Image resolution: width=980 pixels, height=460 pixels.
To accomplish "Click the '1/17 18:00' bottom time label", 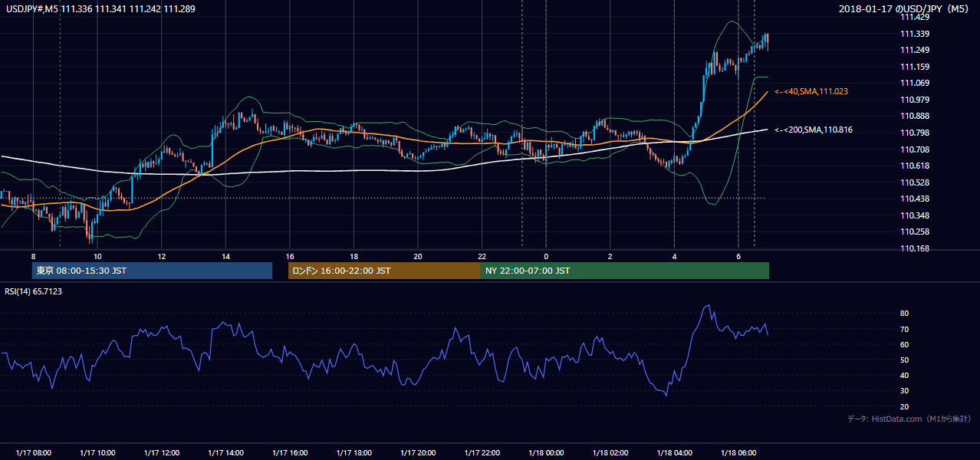I will (354, 452).
